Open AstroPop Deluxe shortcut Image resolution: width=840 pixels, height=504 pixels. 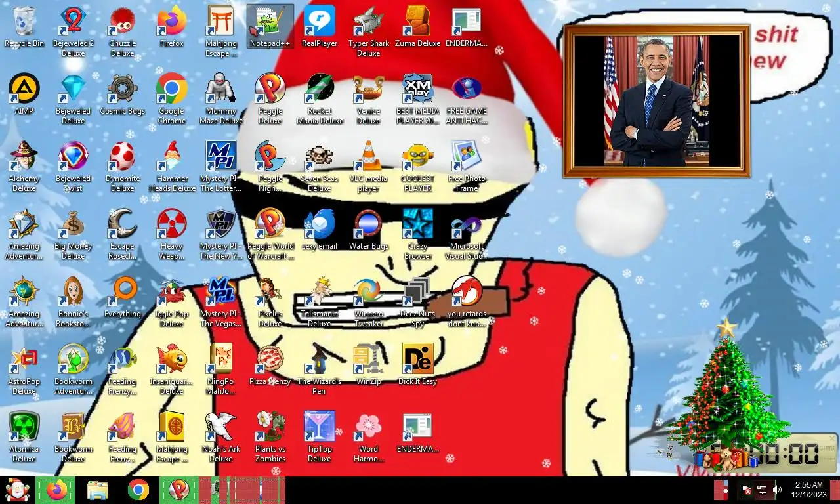pyautogui.click(x=24, y=369)
